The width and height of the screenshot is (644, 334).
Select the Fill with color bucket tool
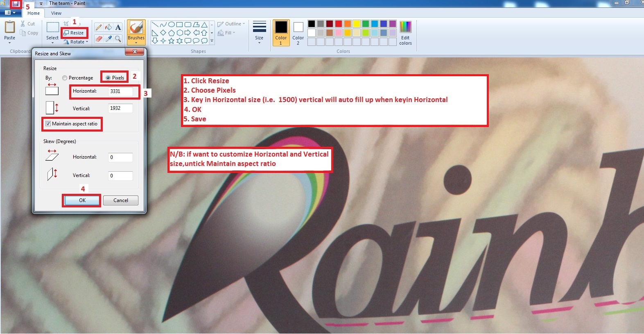pyautogui.click(x=108, y=27)
